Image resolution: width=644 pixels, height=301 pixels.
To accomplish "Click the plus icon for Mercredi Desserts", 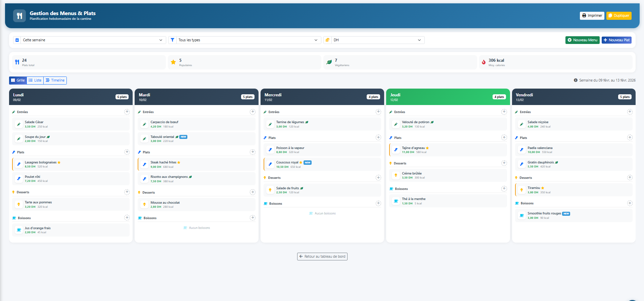I will tap(378, 178).
